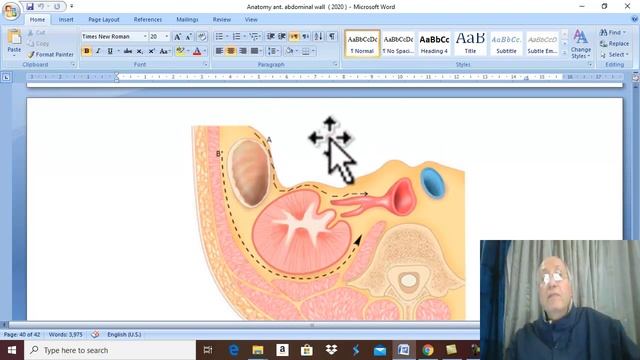The width and height of the screenshot is (640, 360).
Task: Align text to the right
Action: click(x=243, y=51)
